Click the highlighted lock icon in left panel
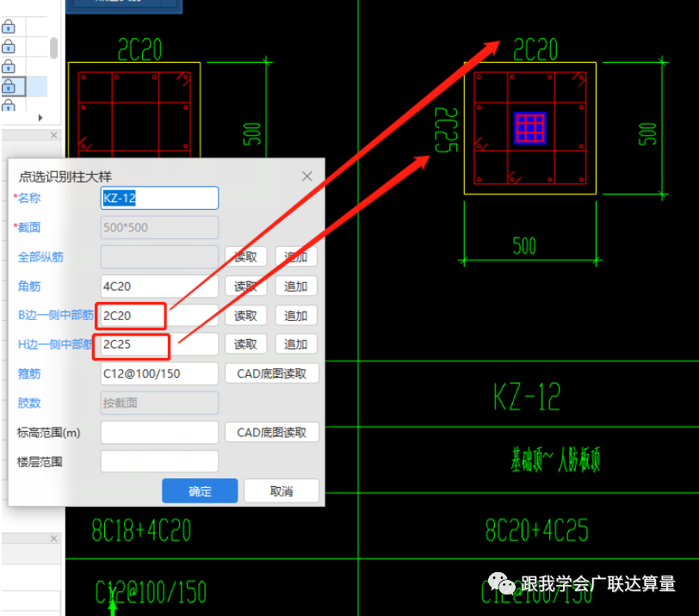Image resolution: width=699 pixels, height=616 pixels. [9, 86]
